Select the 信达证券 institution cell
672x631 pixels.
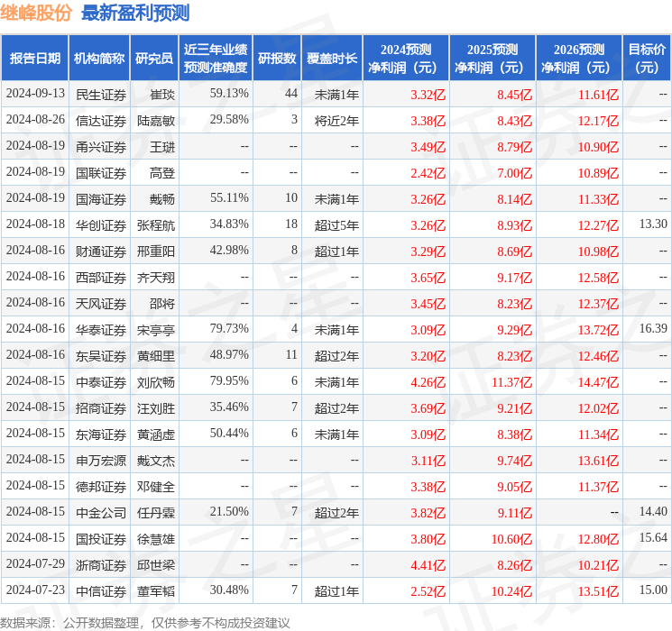pyautogui.click(x=101, y=121)
